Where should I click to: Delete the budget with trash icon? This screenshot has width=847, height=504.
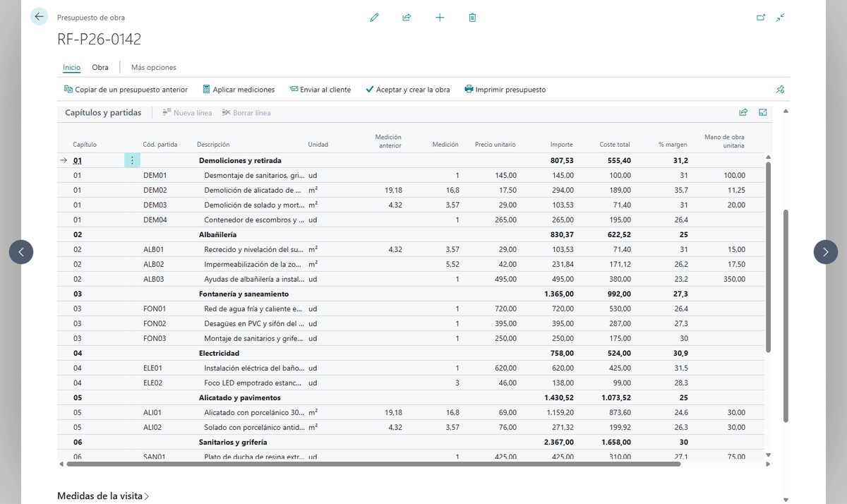pos(472,18)
